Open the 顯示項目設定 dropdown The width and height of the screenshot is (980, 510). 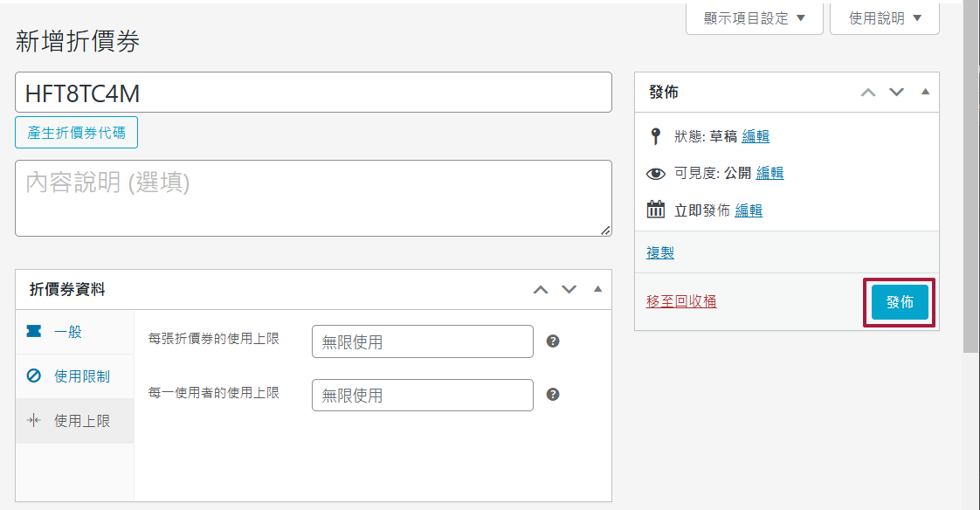click(754, 18)
